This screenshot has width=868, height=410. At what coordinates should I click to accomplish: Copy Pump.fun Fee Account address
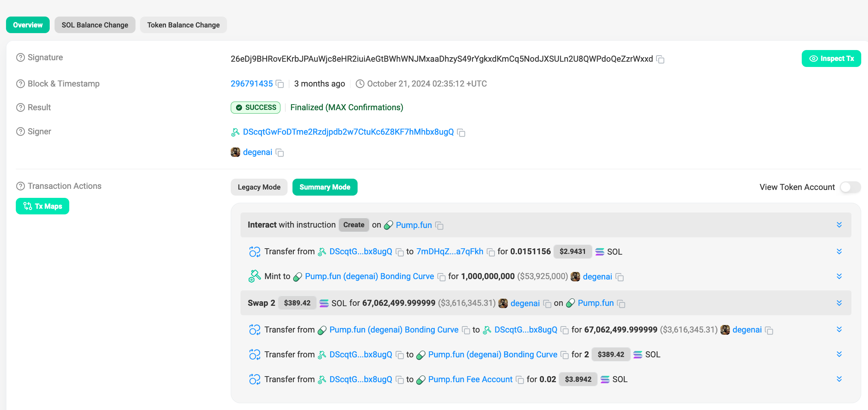(520, 380)
